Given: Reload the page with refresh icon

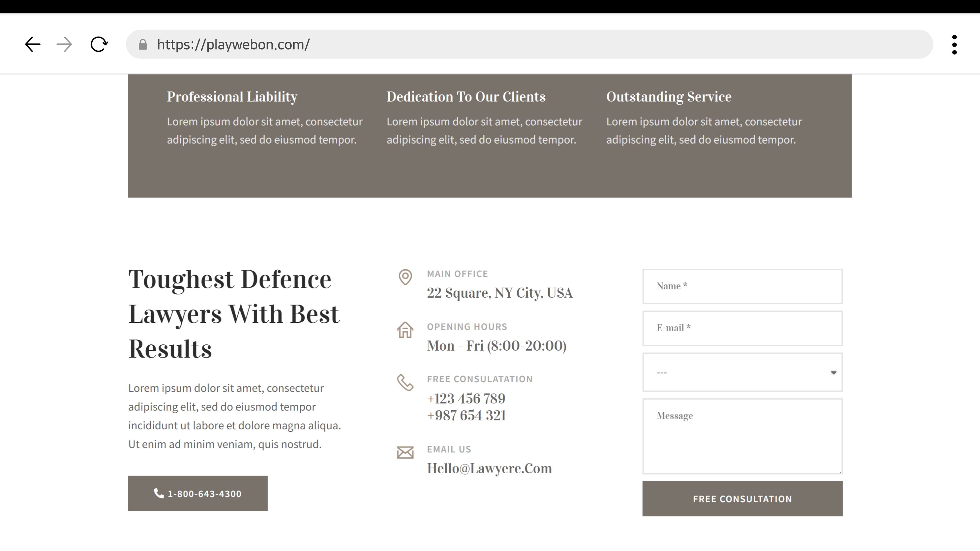Looking at the screenshot, I should coord(99,44).
